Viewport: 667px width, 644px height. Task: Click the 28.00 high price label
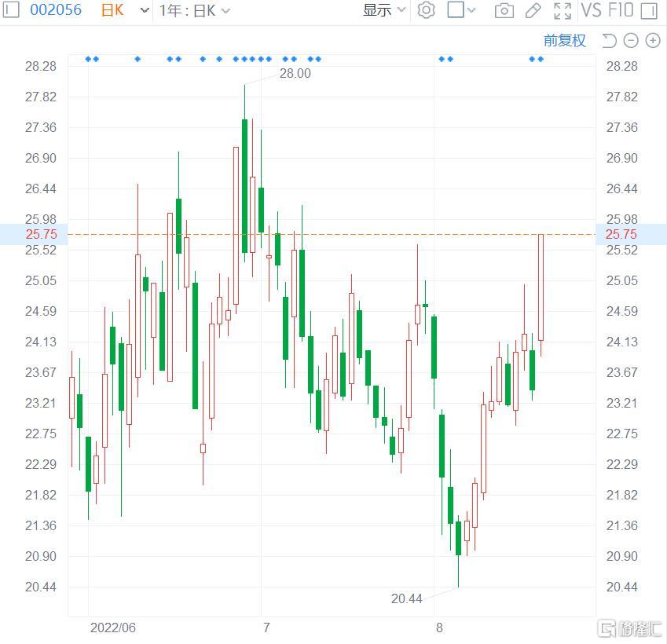click(x=295, y=73)
